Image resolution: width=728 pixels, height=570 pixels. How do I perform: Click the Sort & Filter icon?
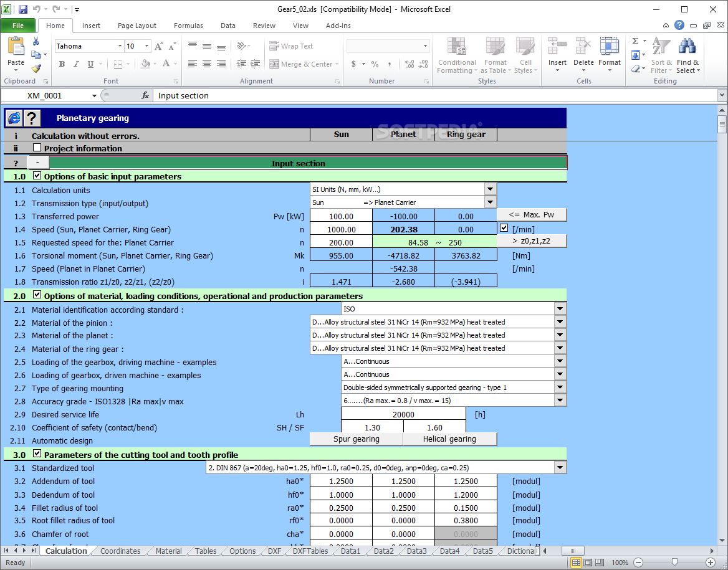[661, 47]
